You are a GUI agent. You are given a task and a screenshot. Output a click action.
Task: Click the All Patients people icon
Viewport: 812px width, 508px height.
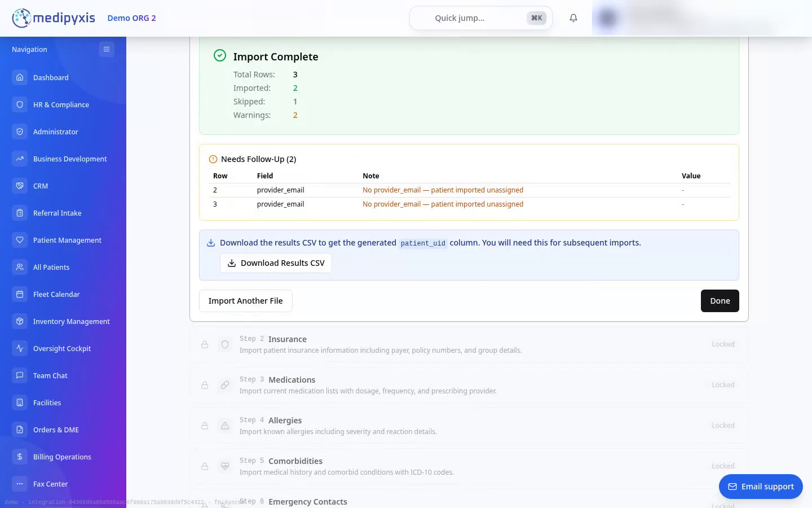[x=20, y=267]
